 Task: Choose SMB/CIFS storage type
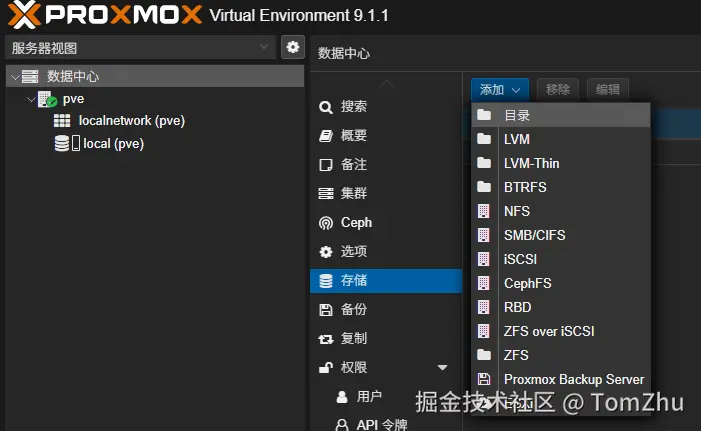click(561, 235)
